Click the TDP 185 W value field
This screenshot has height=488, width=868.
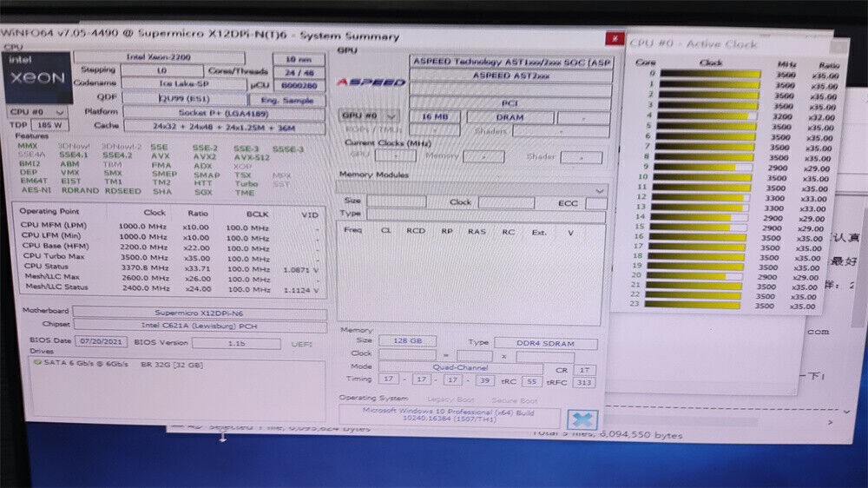point(49,125)
